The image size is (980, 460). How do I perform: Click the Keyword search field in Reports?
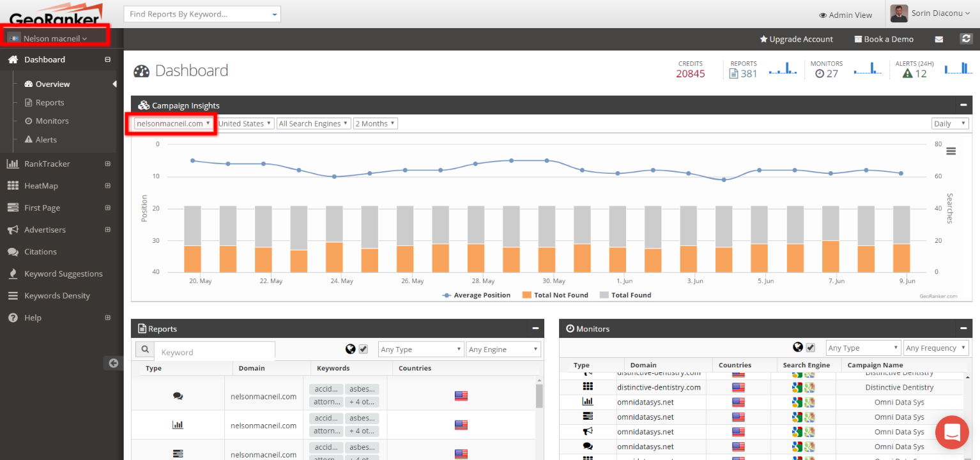click(215, 351)
